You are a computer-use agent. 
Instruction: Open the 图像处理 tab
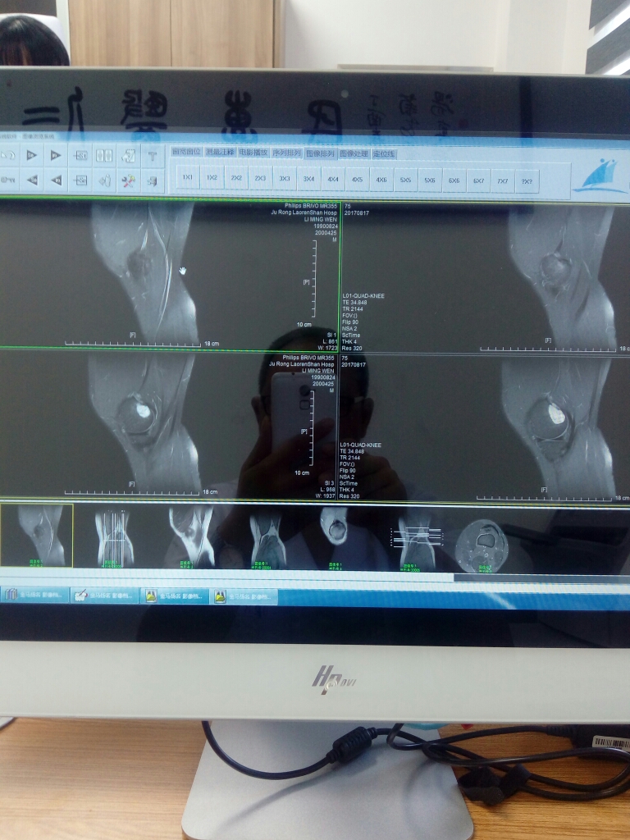[354, 153]
